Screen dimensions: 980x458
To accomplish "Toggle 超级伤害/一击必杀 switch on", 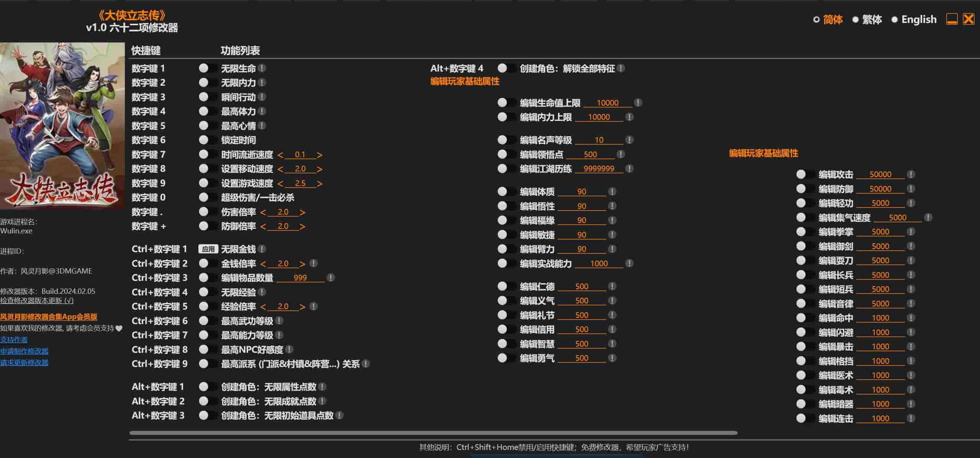I will click(208, 197).
